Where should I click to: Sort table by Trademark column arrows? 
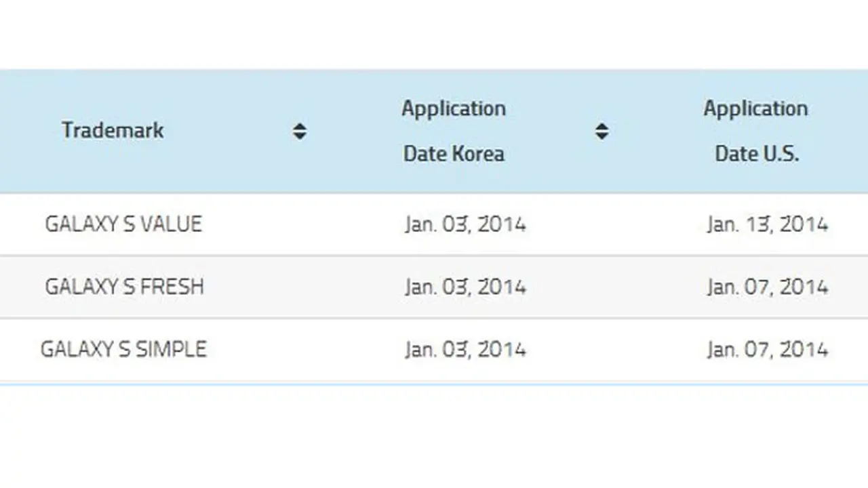pyautogui.click(x=300, y=131)
